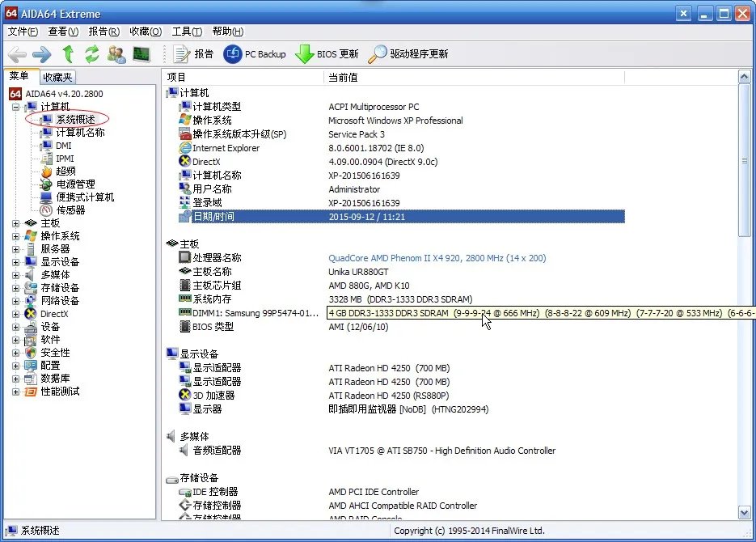Screen dimensions: 756x542
Task: Open the 工具 menu
Action: (187, 32)
